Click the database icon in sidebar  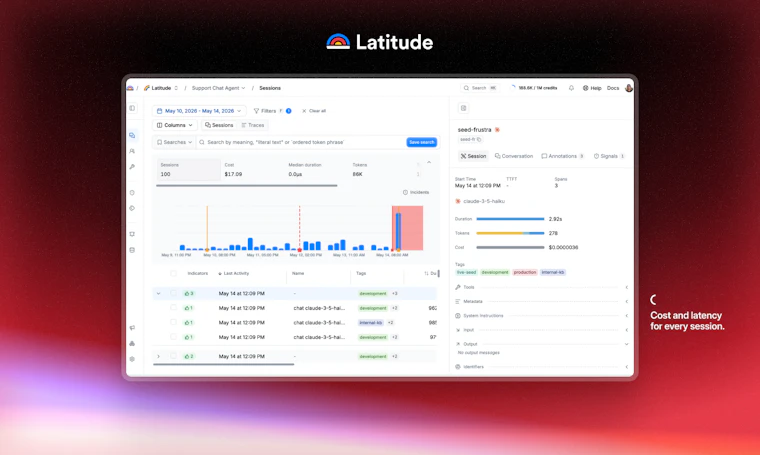pyautogui.click(x=132, y=250)
